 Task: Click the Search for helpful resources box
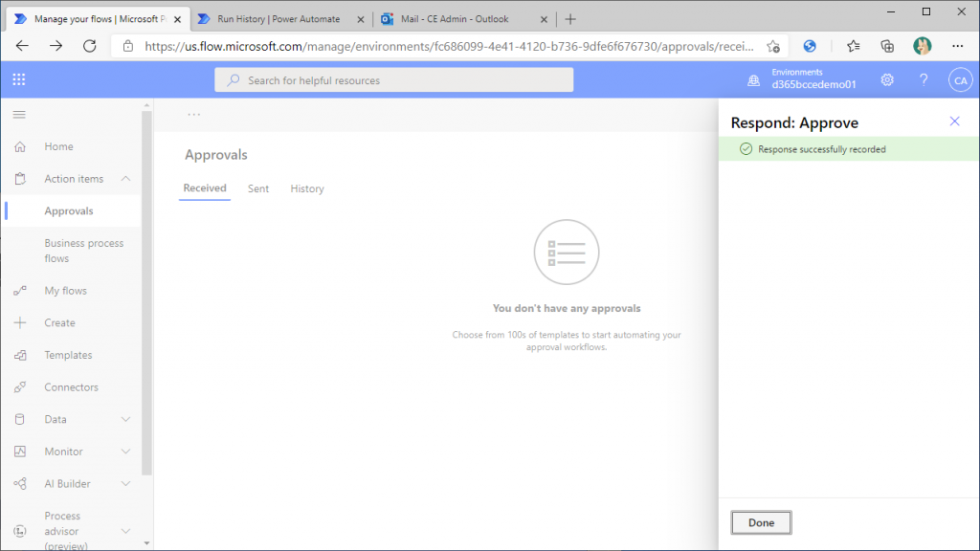click(393, 80)
